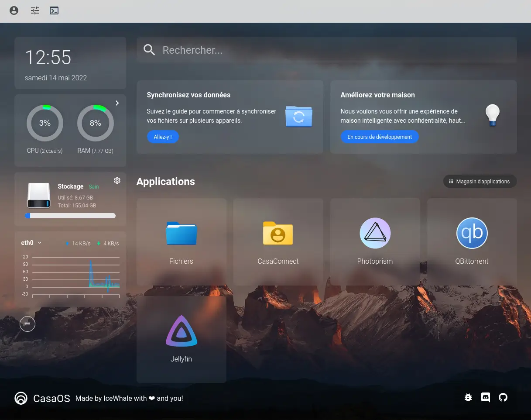Open the Discord link icon
Viewport: 531px width, 420px height.
[486, 398]
